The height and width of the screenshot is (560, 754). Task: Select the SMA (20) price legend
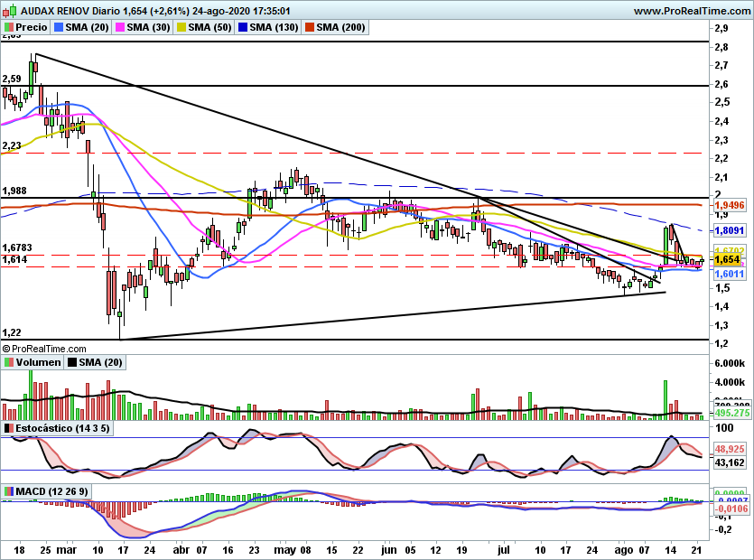point(81,27)
